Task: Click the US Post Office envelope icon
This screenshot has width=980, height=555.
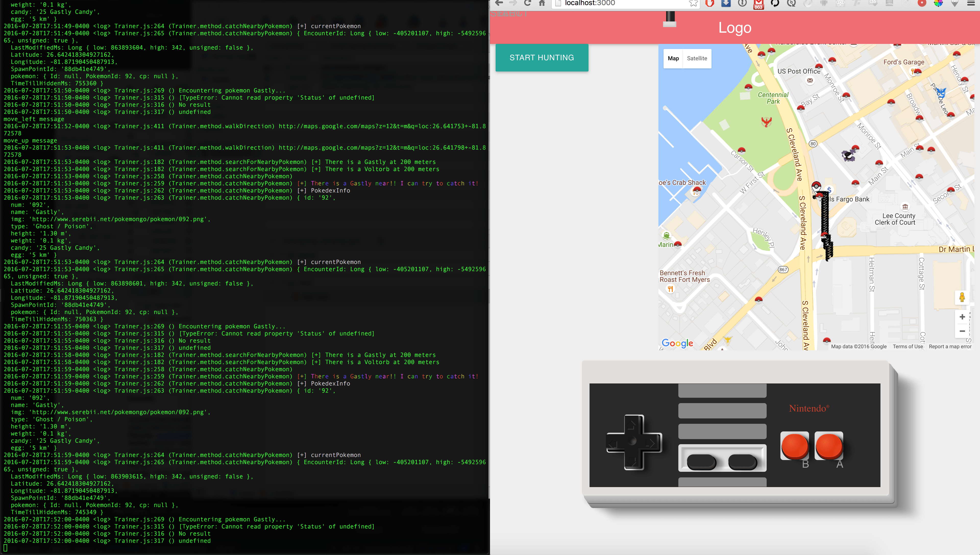Action: 810,80
